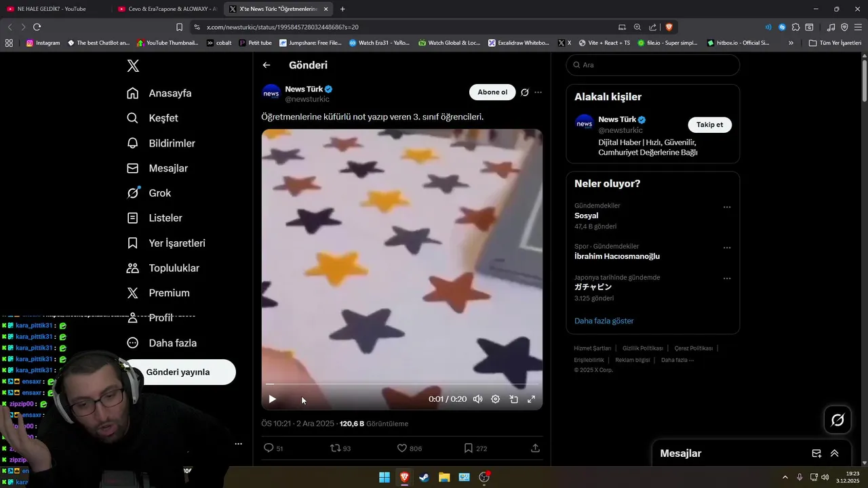Image resolution: width=868 pixels, height=488 pixels.
Task: Repost the News Türk tweet
Action: 335,448
